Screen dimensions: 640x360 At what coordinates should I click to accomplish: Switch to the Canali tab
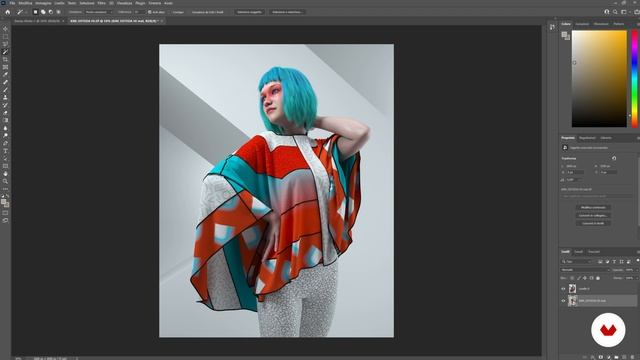578,252
